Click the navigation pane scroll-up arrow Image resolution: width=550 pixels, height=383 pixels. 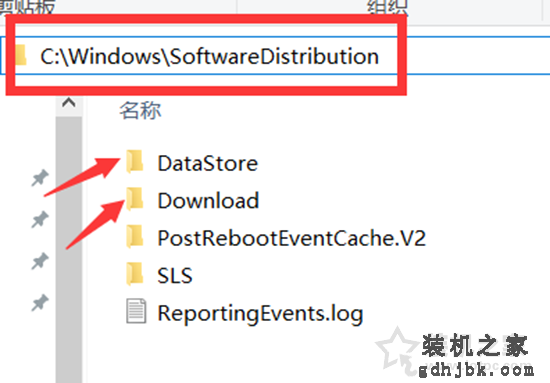(x=69, y=103)
